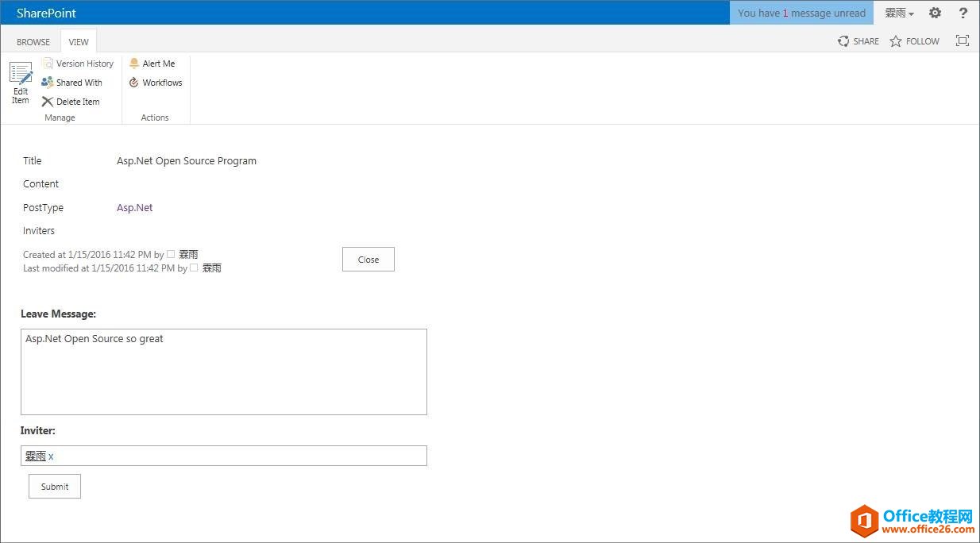Click the Created by 霖雨 name
980x543 pixels.
click(x=188, y=254)
